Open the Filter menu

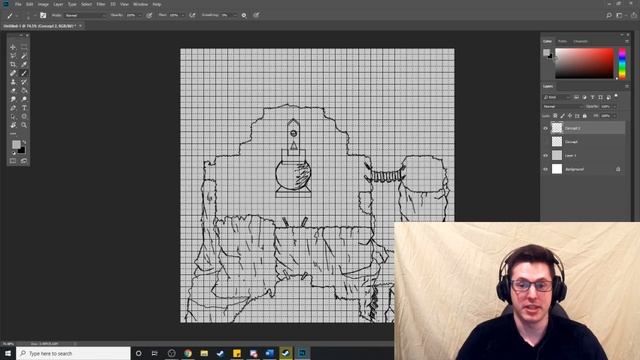point(101,4)
